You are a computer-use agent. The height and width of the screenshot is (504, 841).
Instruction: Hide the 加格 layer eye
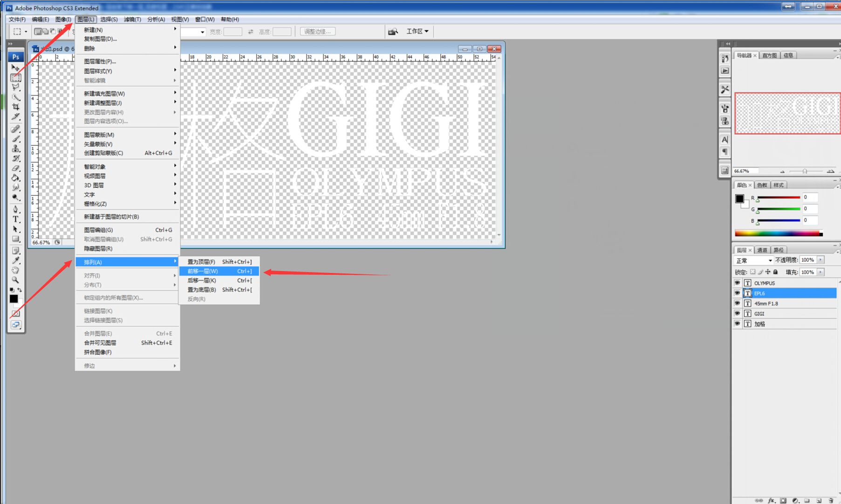737,324
